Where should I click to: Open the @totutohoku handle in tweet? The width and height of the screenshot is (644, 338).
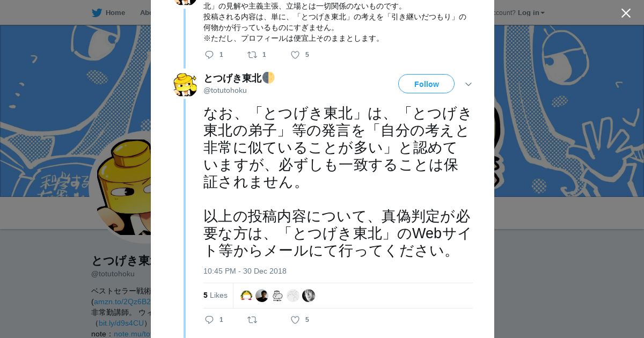[225, 90]
